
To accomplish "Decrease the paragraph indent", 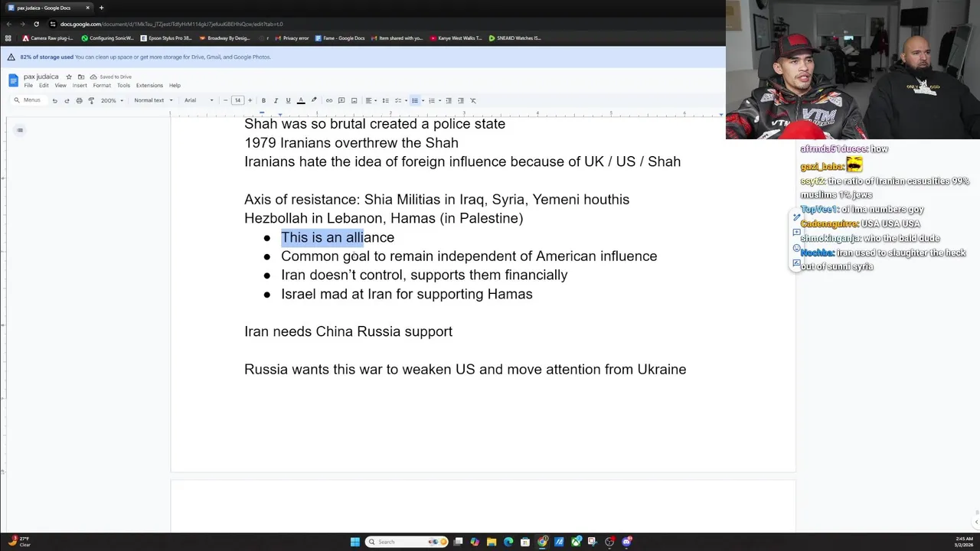I will tap(449, 100).
